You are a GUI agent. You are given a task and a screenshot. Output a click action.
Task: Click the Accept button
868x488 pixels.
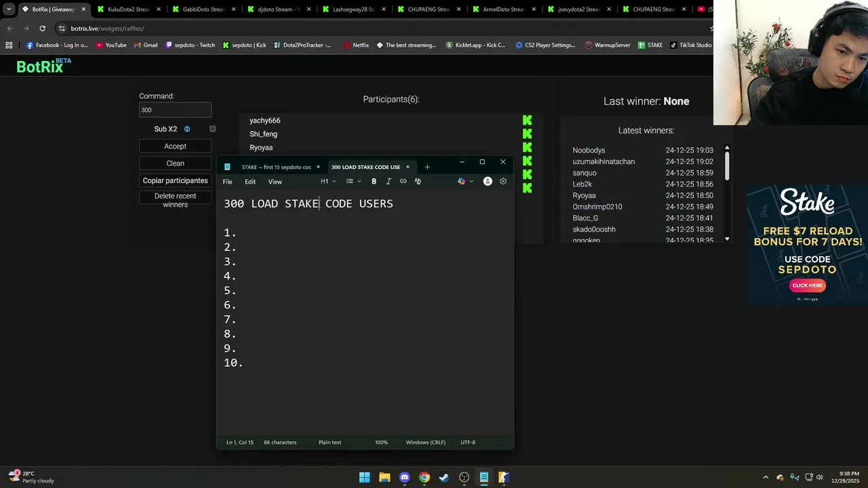coord(175,146)
